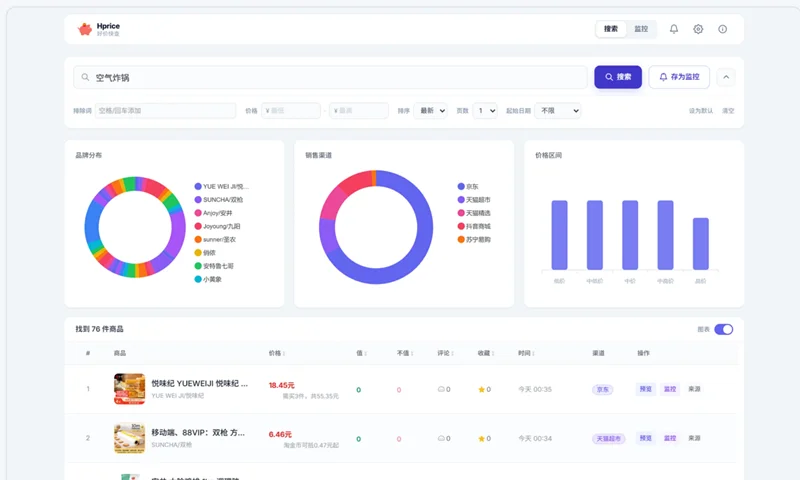The image size is (800, 480).
Task: Sort table by 不值 column
Action: pyautogui.click(x=405, y=353)
